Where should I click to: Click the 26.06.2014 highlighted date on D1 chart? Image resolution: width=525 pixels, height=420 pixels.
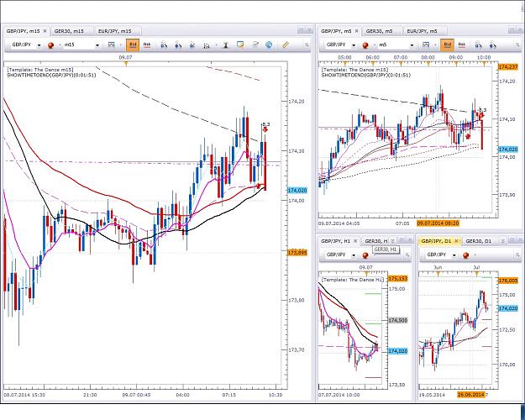(x=470, y=395)
